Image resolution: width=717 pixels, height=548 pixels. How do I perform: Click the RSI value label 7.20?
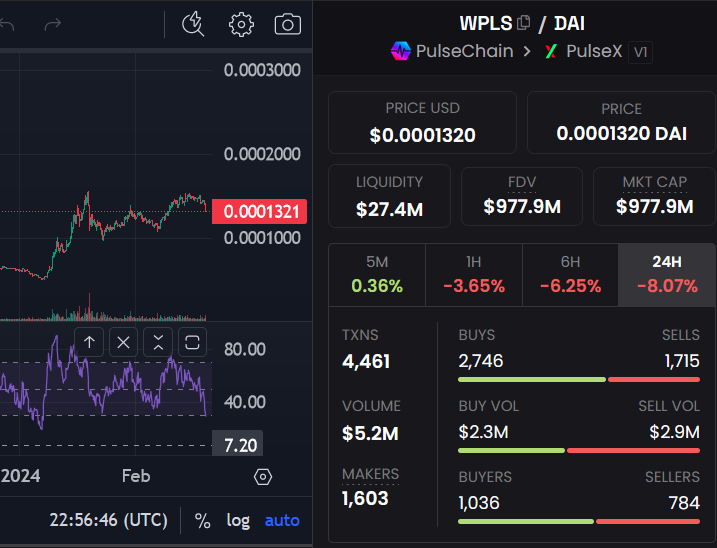(x=237, y=445)
